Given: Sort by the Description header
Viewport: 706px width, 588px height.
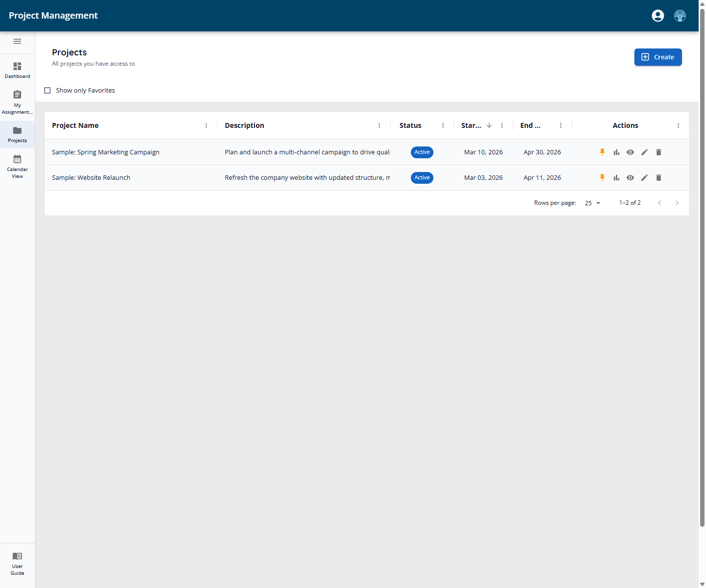Looking at the screenshot, I should pos(244,125).
